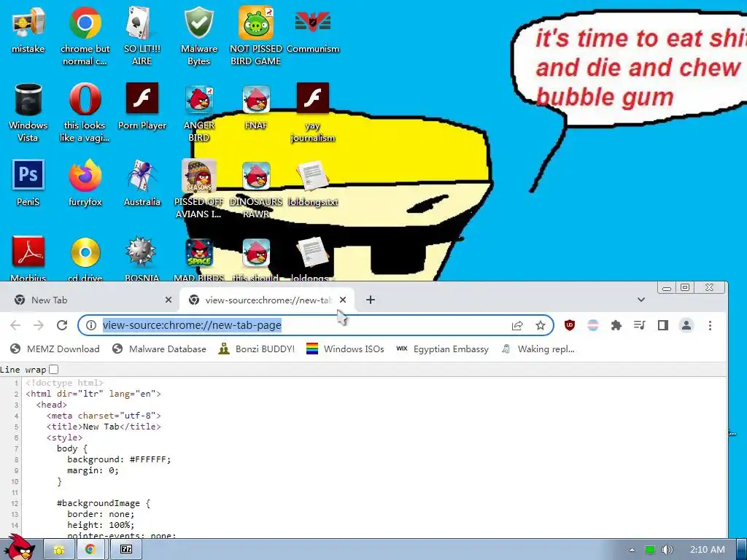Viewport: 747px width, 560px height.
Task: Open the 'Windows ISOs' bookmark
Action: [x=345, y=349]
